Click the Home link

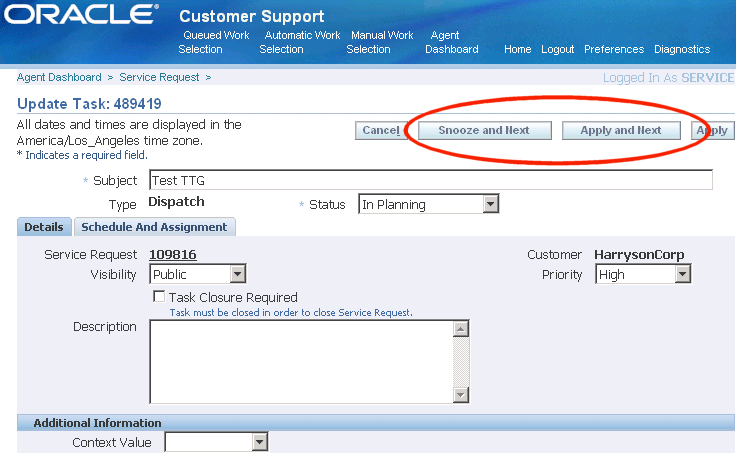point(518,49)
